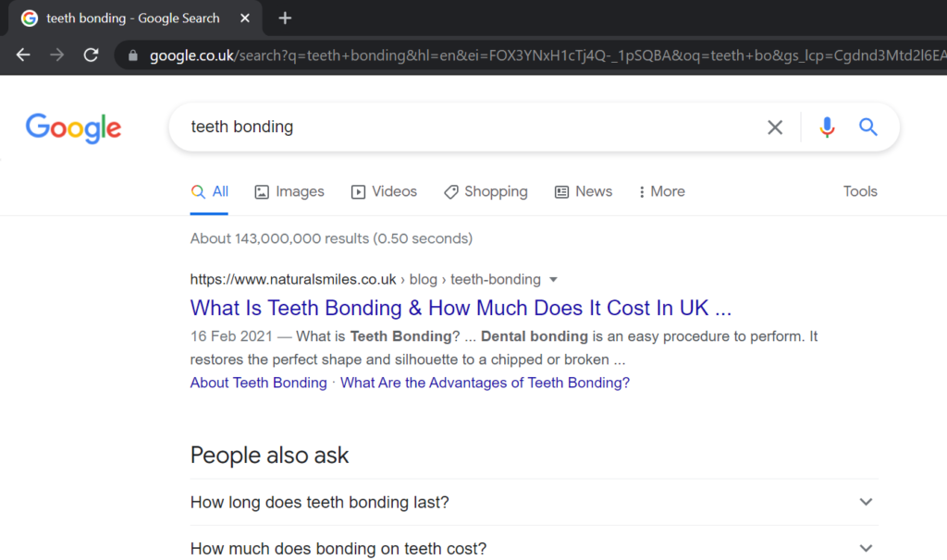The height and width of the screenshot is (560, 947).
Task: Click the People also ask heading
Action: pos(269,456)
